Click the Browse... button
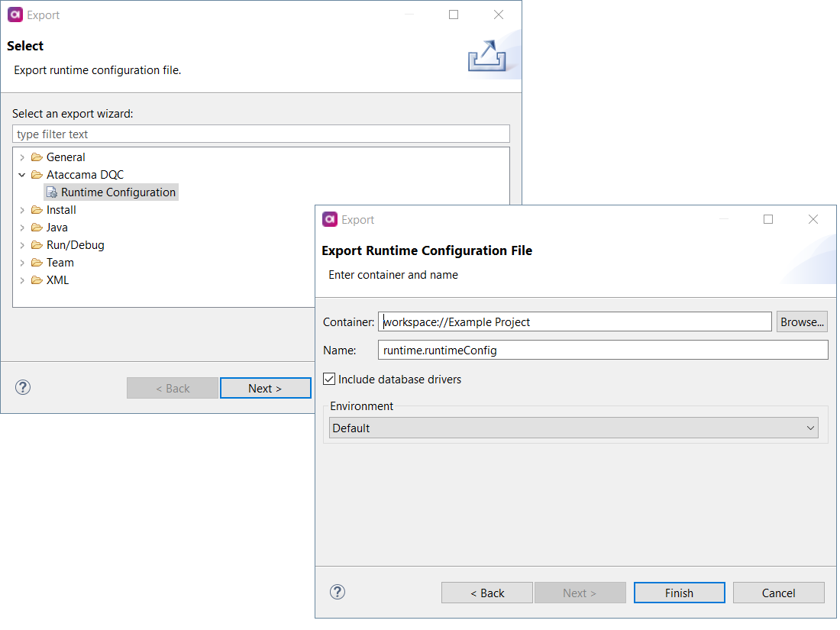 click(x=802, y=321)
